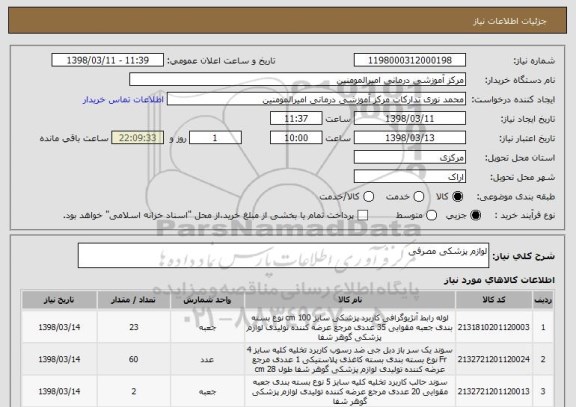The image size is (576, 407).
Task: Click the کد کالا column header
Action: (494, 300)
